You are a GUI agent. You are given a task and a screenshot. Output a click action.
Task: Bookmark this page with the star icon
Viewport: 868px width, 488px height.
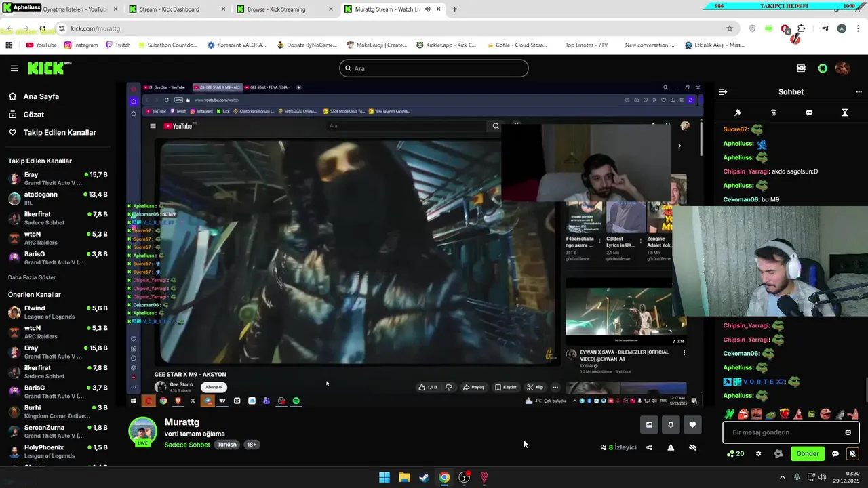coord(730,28)
